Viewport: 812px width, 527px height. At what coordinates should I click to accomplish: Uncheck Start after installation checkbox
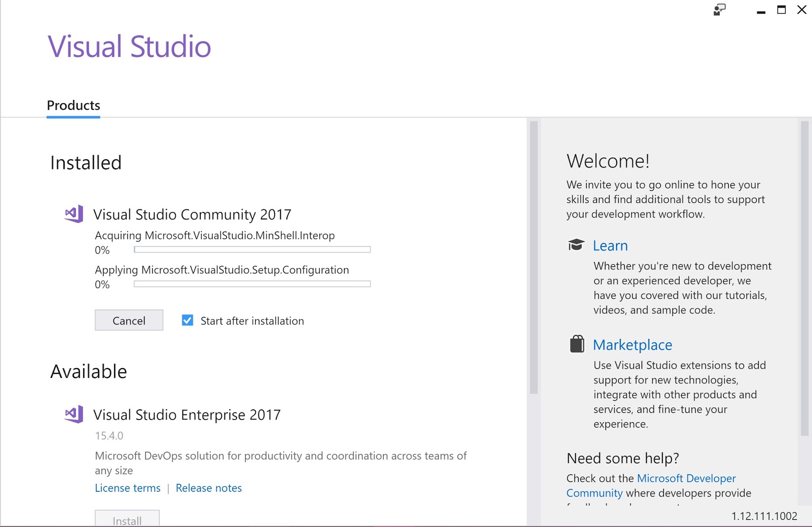[187, 320]
